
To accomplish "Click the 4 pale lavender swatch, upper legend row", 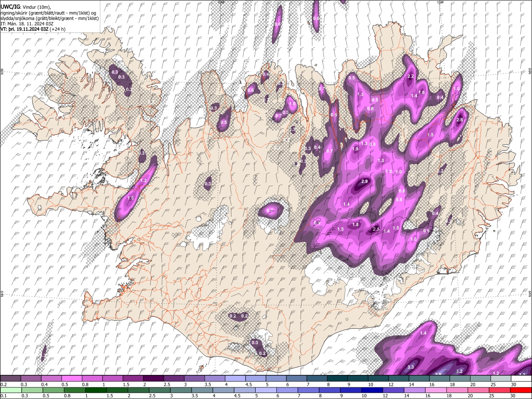I will pyautogui.click(x=235, y=378).
